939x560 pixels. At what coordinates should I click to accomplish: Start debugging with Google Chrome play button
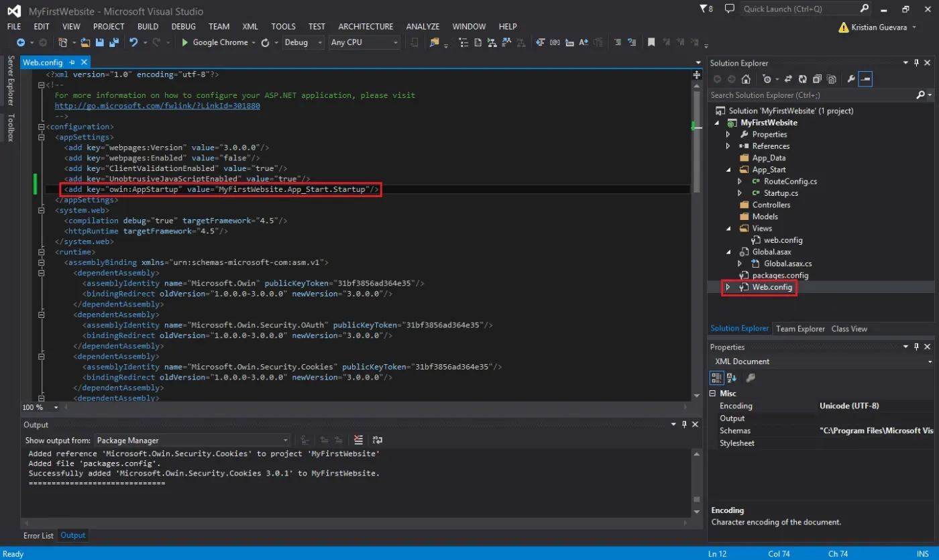pyautogui.click(x=186, y=42)
